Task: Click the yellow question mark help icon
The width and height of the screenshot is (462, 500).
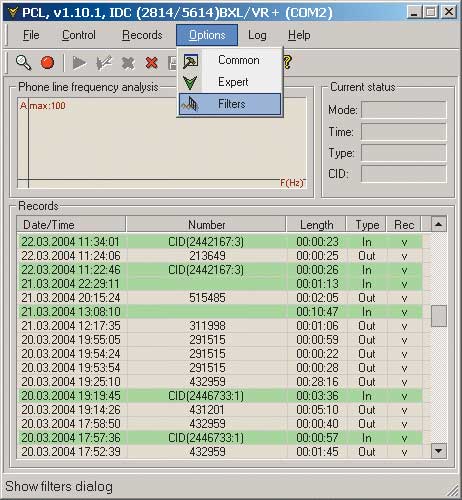Action: (x=287, y=62)
